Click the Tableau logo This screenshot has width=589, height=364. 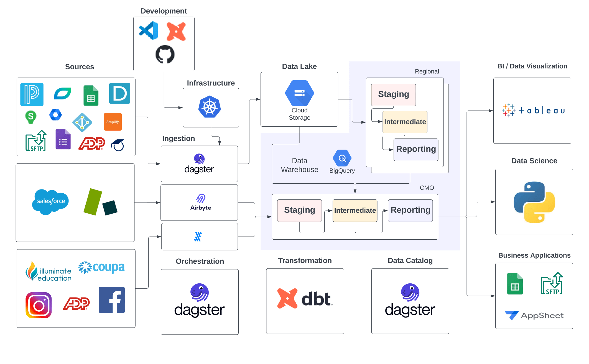point(533,111)
